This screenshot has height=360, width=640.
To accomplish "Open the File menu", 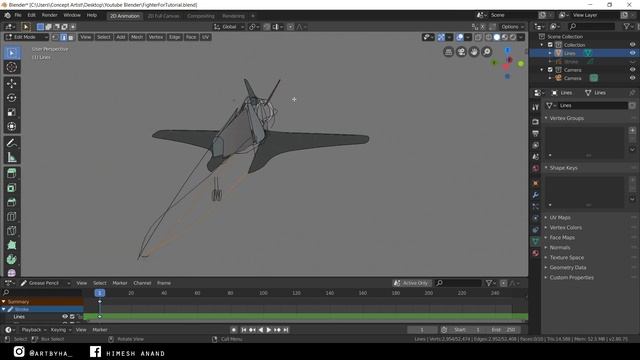I will [x=18, y=15].
